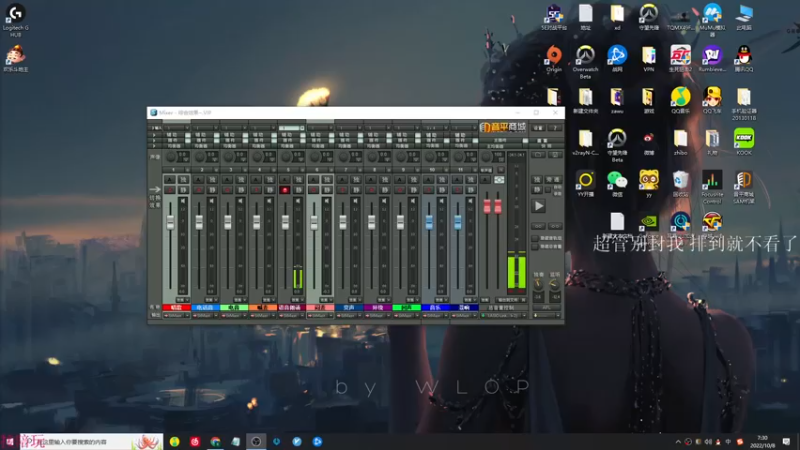The image size is (800, 450).
Task: Click the A button on channel 3
Action: (x=228, y=180)
